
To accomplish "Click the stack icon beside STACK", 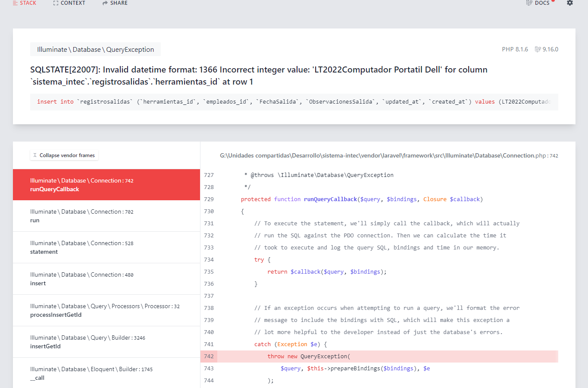I will 15,3.
